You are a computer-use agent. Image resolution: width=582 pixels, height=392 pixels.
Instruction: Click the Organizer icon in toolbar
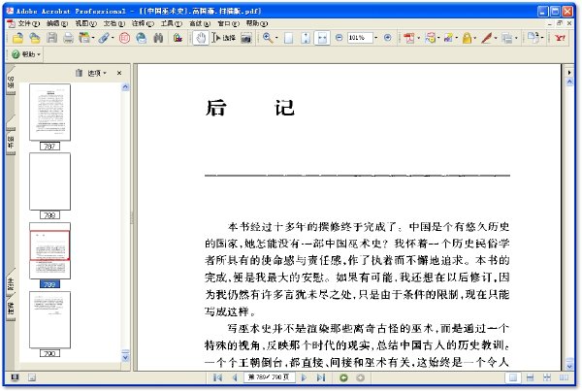[84, 38]
